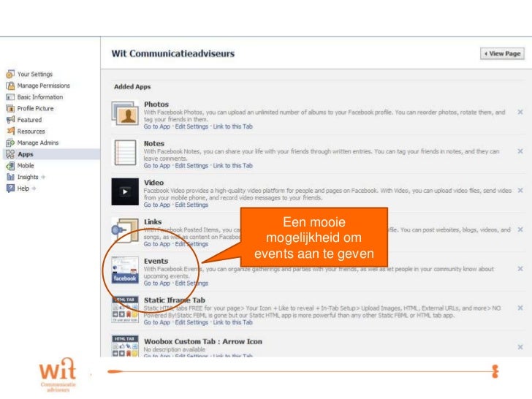Click the Static Iframe Tab title
Screen dimensions: 532x399
175,300
